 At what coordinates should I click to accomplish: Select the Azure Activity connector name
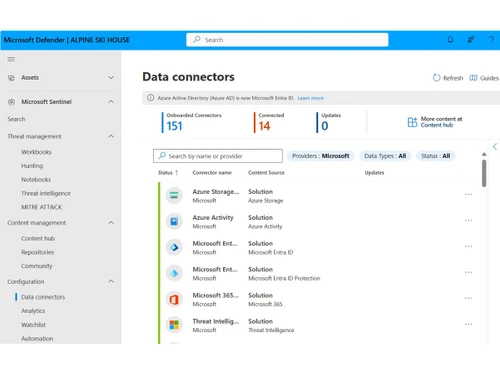pos(213,218)
